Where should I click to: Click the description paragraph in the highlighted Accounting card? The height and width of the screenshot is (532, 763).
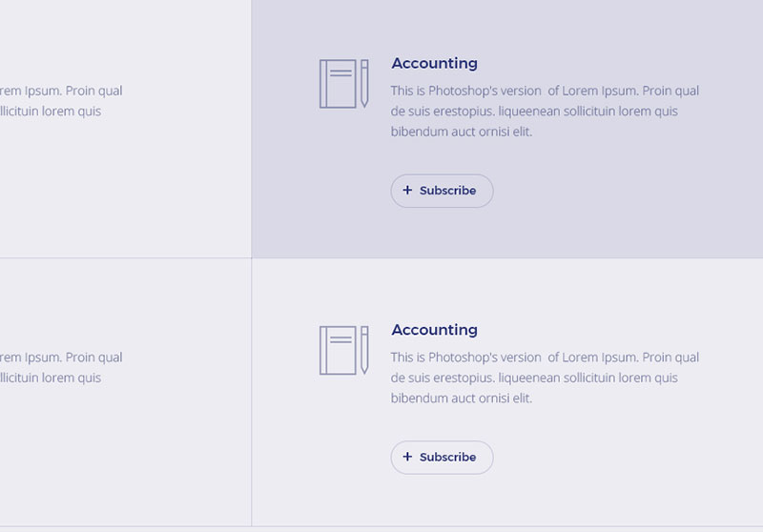tap(544, 112)
